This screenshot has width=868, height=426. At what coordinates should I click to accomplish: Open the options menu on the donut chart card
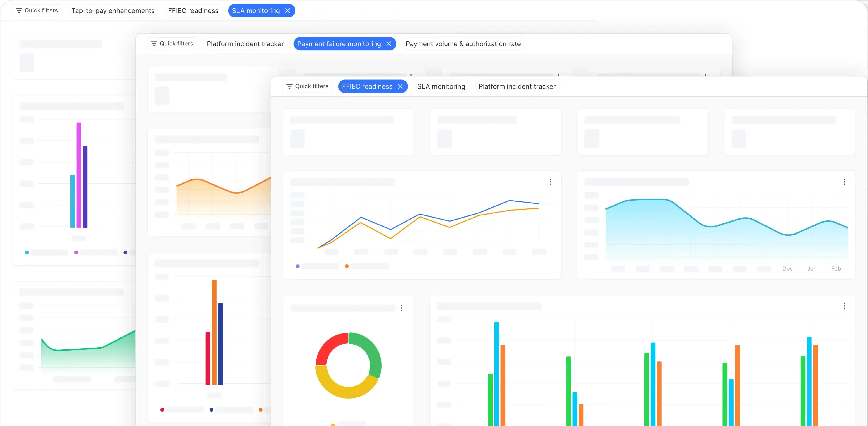401,308
